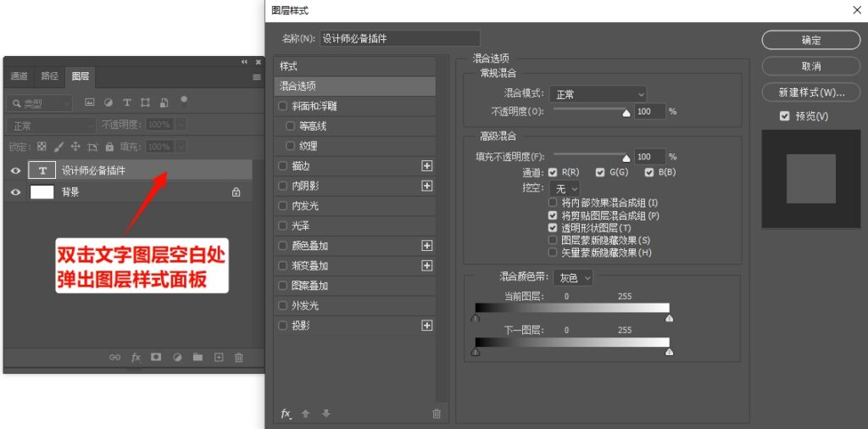Screen dimensions: 868x429
Task: Add a layer mask using the mask icon
Action: (x=156, y=358)
